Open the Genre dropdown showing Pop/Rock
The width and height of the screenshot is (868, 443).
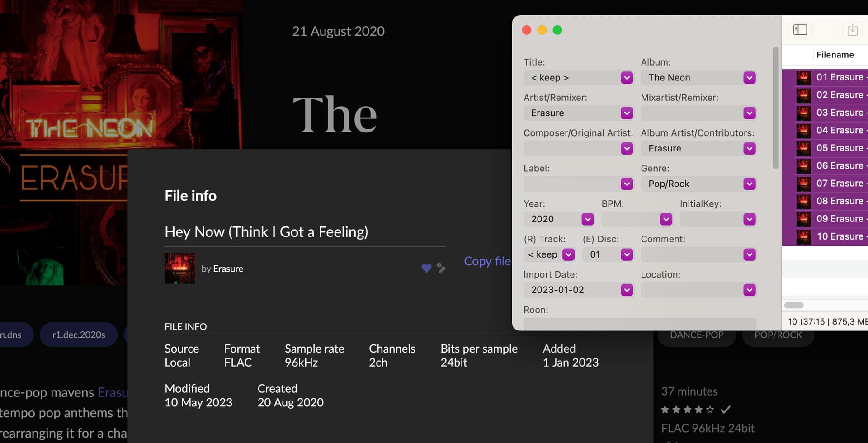pos(749,184)
